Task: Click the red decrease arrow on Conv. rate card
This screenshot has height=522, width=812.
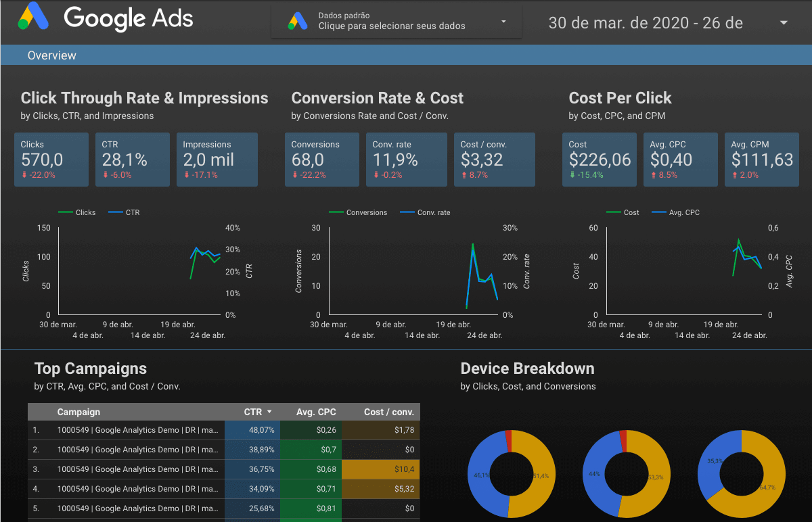Action: click(377, 175)
